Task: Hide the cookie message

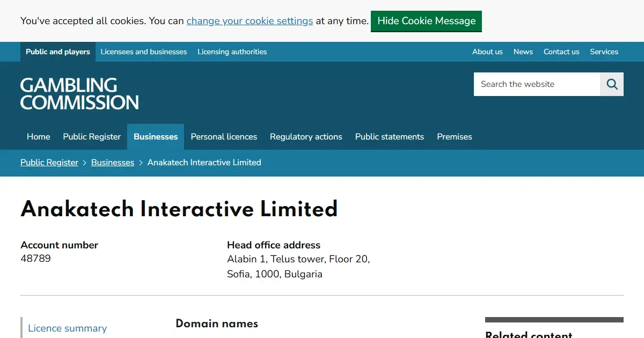Action: 427,21
